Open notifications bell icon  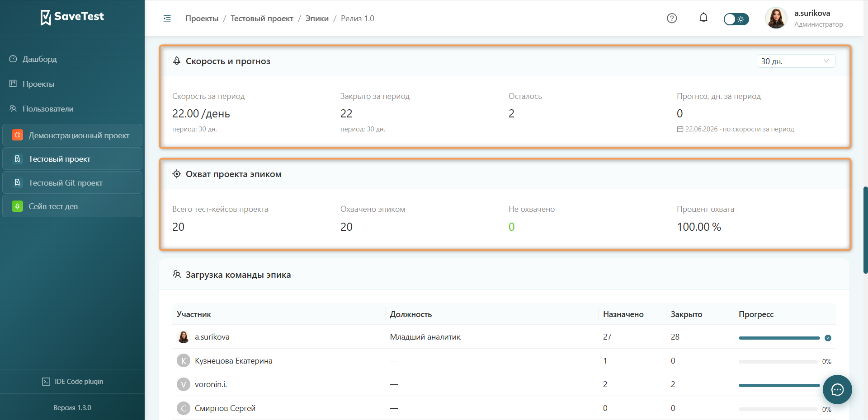(x=703, y=18)
